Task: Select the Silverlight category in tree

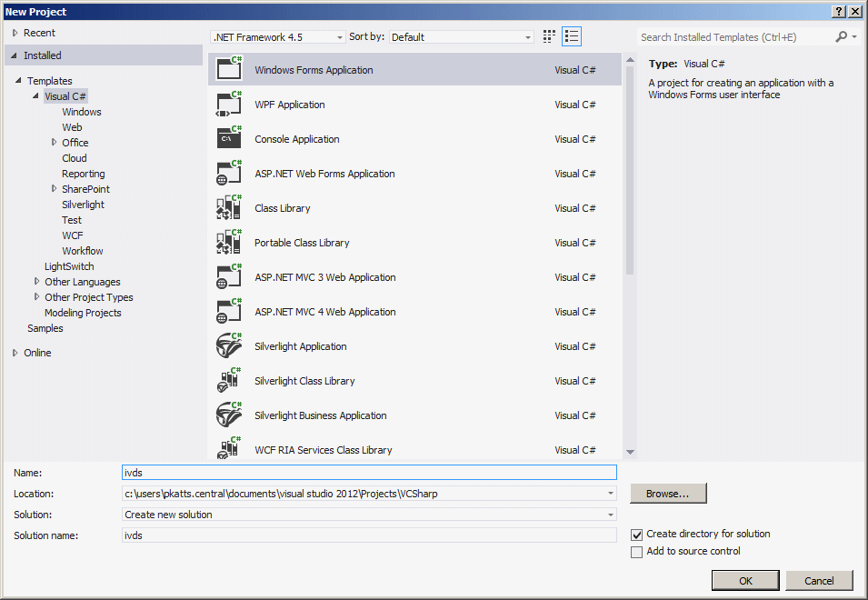Action: coord(83,205)
